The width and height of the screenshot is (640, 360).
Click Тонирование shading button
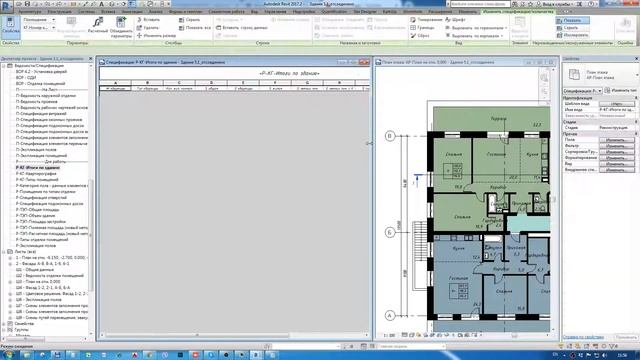(426, 20)
